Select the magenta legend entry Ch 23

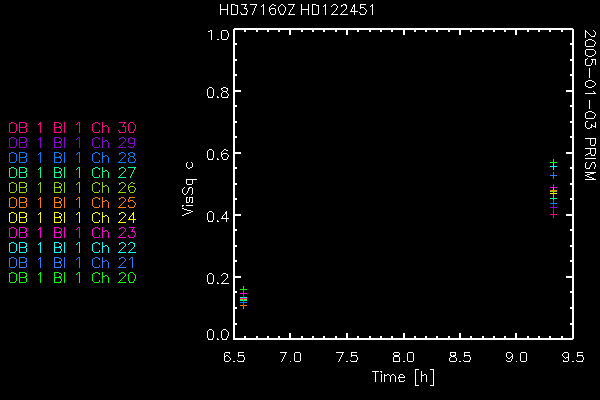click(72, 233)
